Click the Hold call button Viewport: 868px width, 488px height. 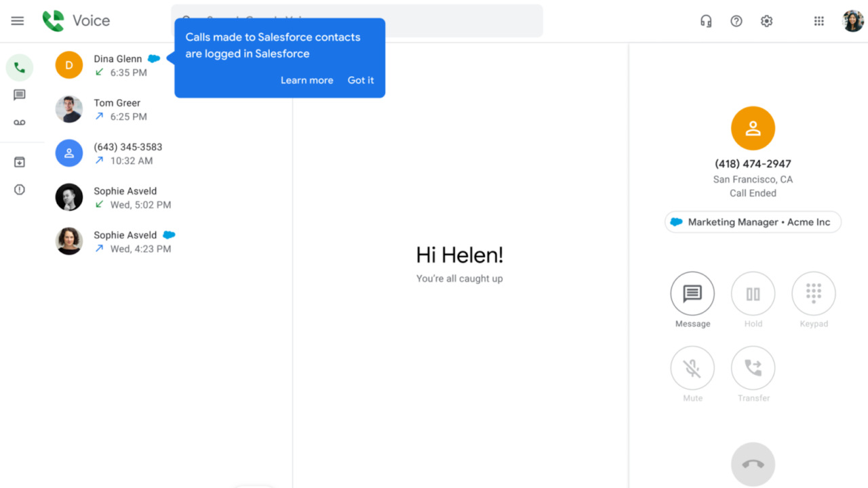coord(753,294)
